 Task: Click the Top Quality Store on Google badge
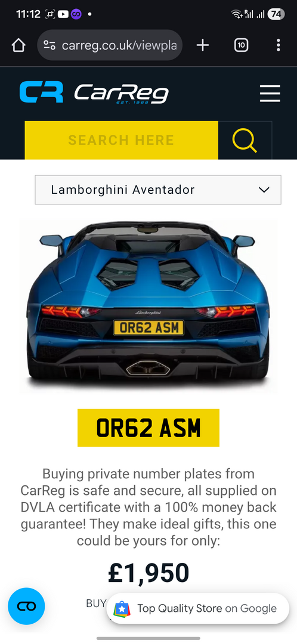click(197, 608)
